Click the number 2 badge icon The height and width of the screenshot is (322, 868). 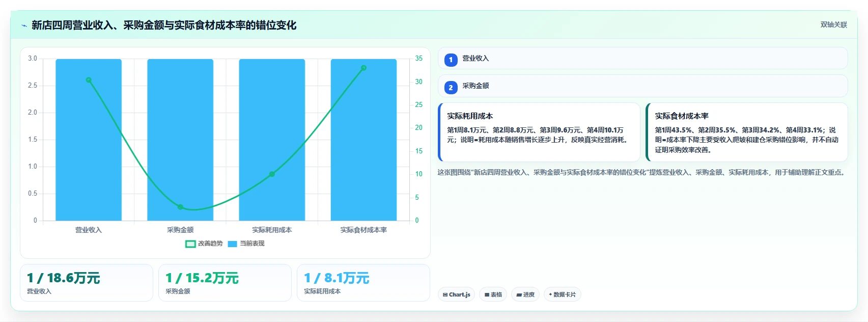click(451, 88)
